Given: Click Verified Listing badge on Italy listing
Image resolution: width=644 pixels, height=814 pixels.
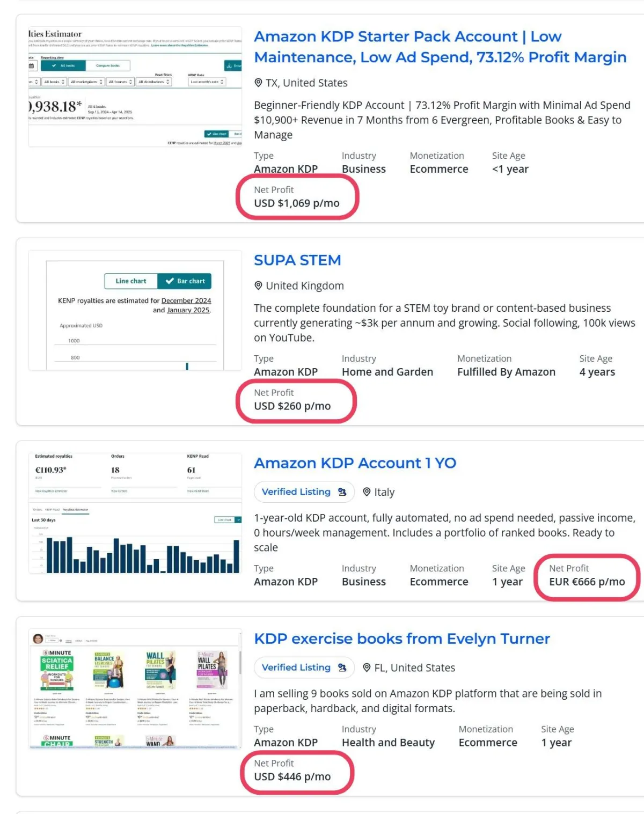Looking at the screenshot, I should [x=304, y=492].
